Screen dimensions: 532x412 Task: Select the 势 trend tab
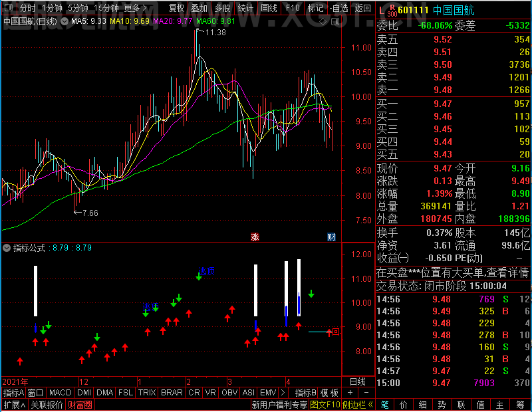pyautogui.click(x=442, y=405)
